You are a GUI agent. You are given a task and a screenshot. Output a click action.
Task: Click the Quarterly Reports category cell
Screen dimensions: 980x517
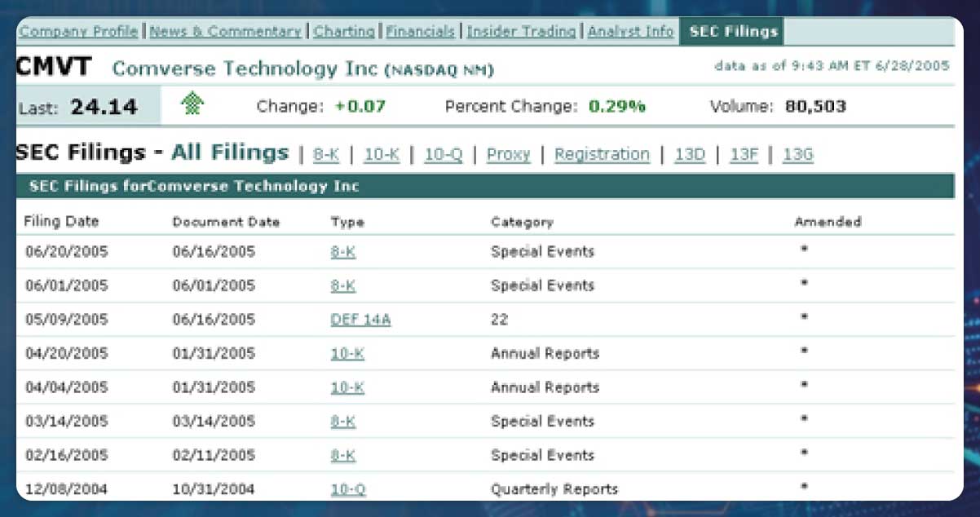(554, 489)
